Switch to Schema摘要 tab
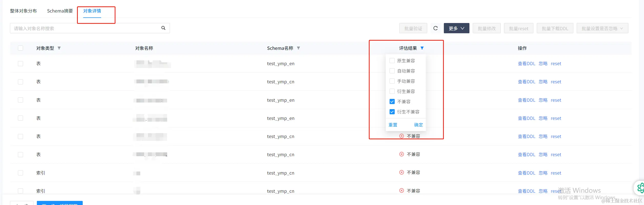Viewport: 644px width, 205px height. click(x=60, y=11)
